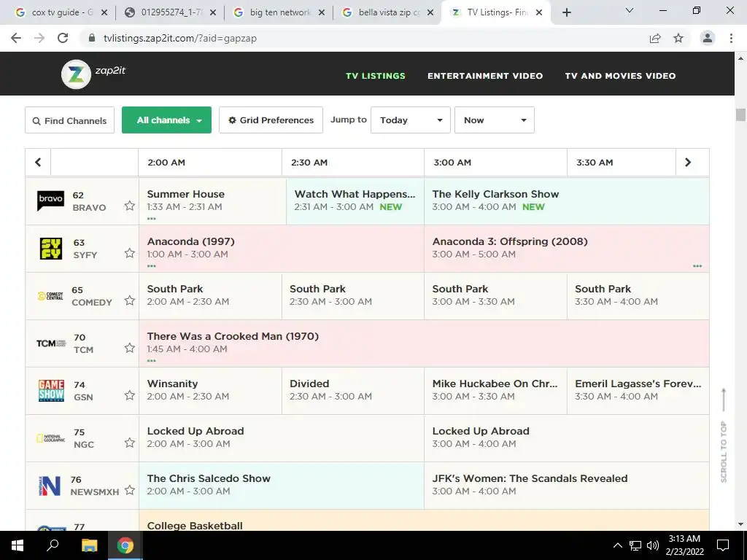
Task: Open Winsanity listing on GSN
Action: click(210, 391)
